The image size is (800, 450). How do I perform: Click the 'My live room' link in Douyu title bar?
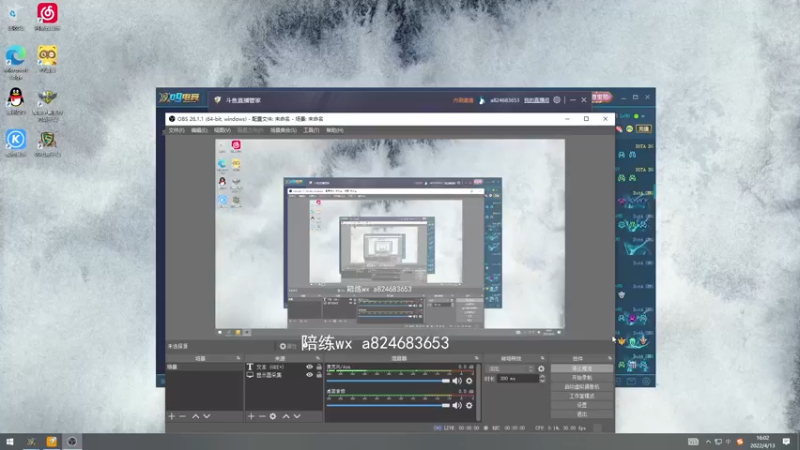tap(536, 100)
